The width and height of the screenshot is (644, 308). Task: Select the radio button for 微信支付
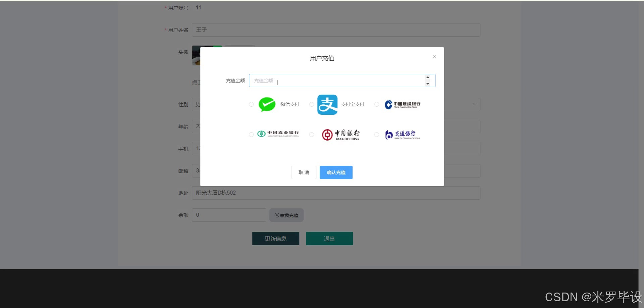(x=251, y=104)
